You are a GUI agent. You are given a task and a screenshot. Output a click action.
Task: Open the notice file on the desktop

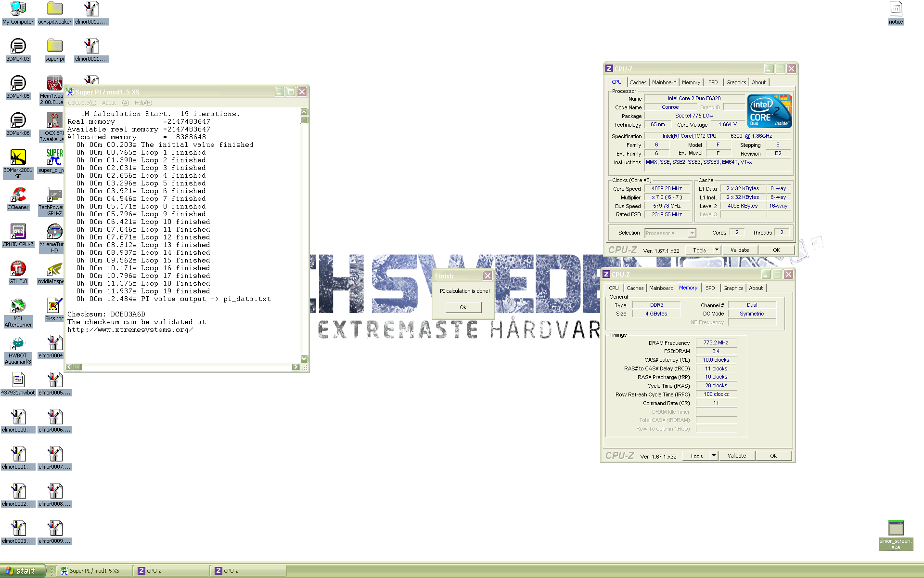pos(896,13)
